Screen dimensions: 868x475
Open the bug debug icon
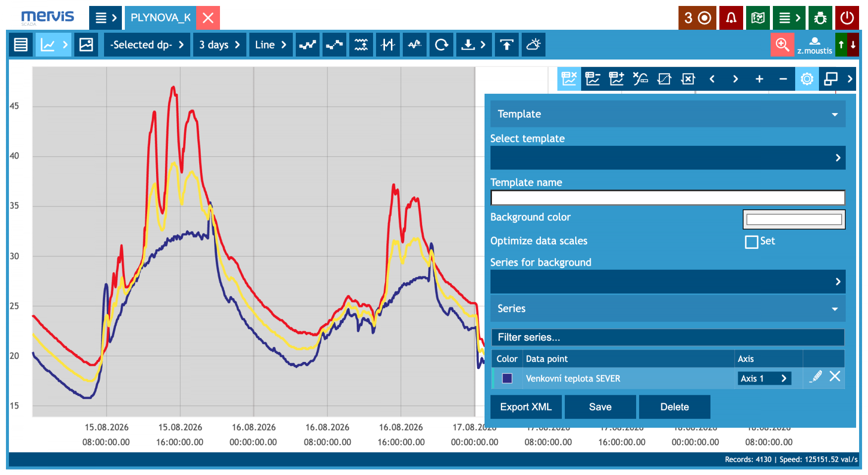tap(820, 18)
